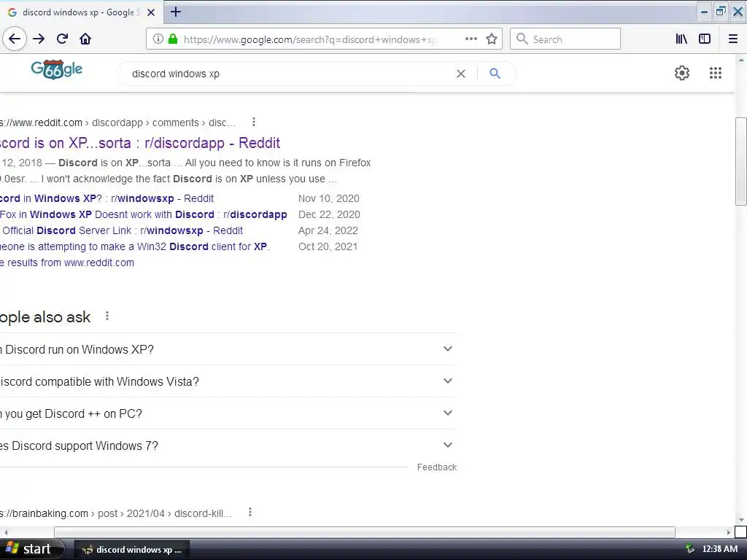Screen dimensions: 747x560
Task: Click the scroll right arrow
Action: [x=729, y=532]
